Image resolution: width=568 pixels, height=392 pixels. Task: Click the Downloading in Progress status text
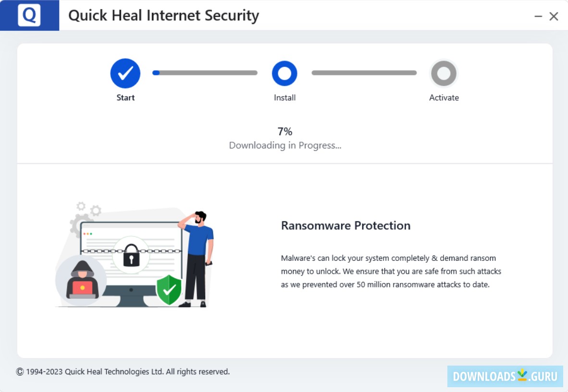284,145
